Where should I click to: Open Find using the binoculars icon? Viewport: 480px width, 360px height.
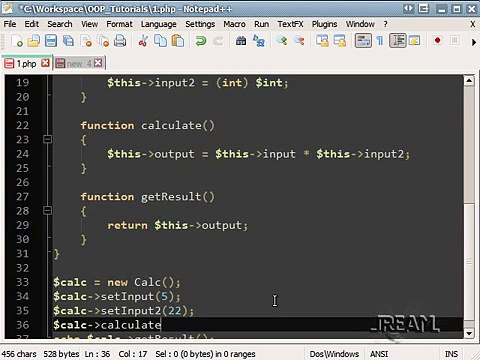tap(241, 41)
